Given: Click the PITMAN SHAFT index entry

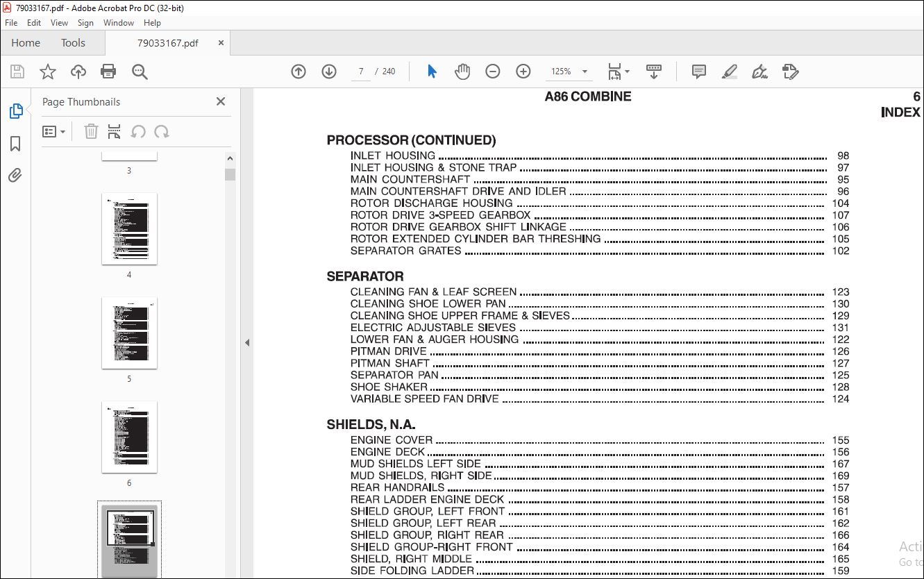Looking at the screenshot, I should click(599, 363).
